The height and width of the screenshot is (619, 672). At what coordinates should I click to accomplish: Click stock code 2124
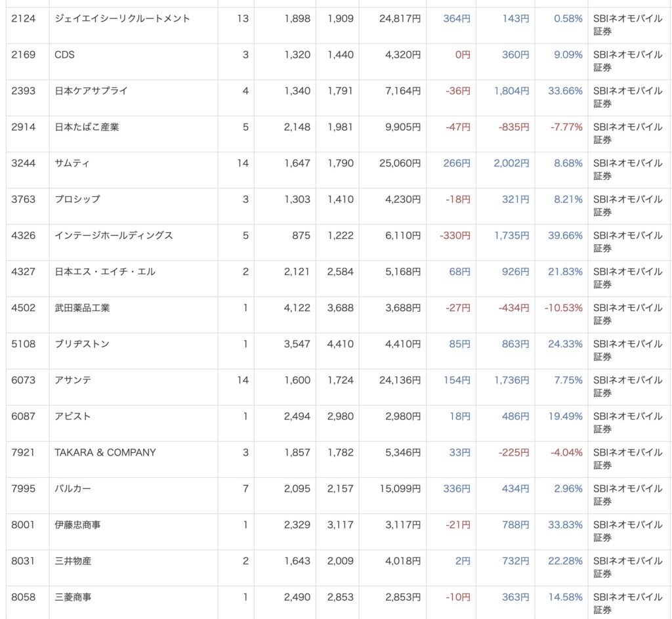(23, 18)
